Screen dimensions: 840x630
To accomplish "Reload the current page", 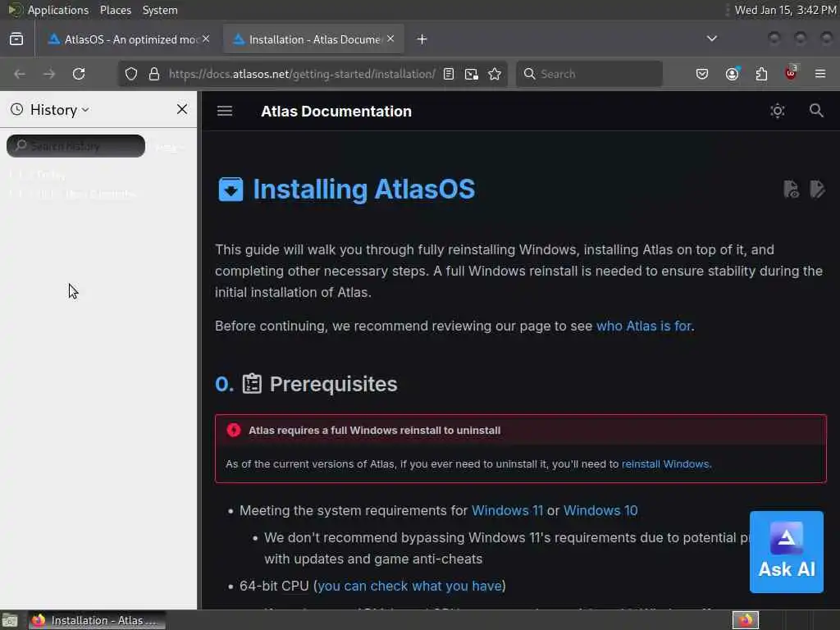I will (79, 74).
